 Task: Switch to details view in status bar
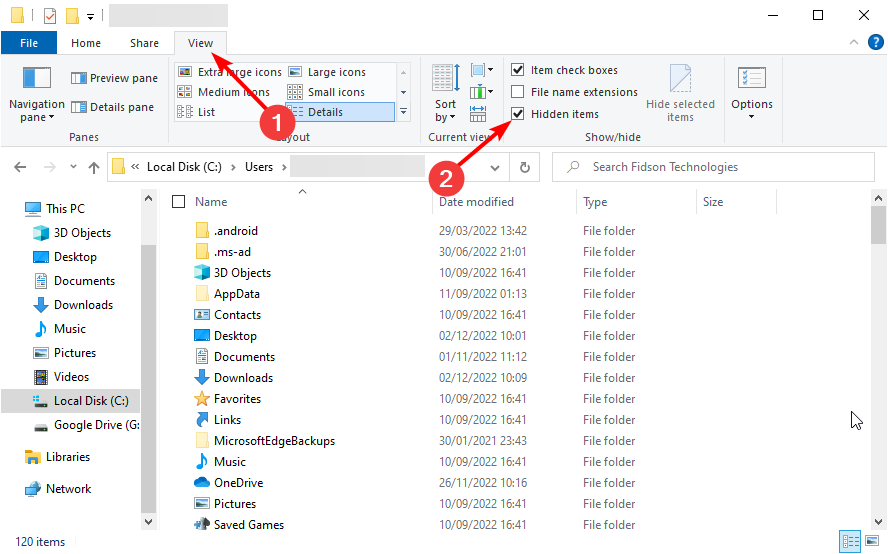[x=850, y=542]
